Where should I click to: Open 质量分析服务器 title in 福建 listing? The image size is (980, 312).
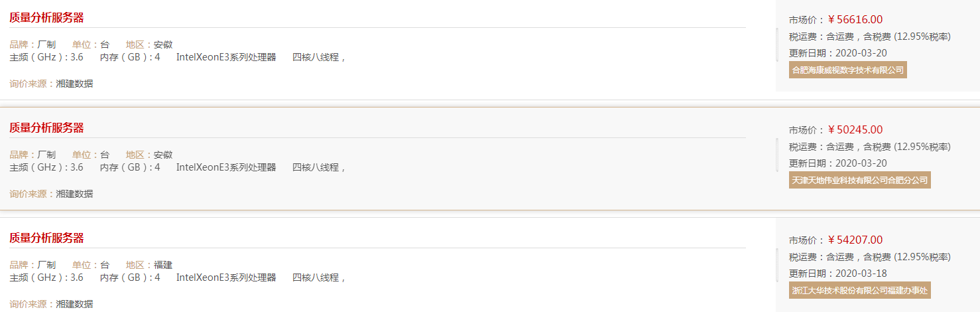[x=46, y=238]
